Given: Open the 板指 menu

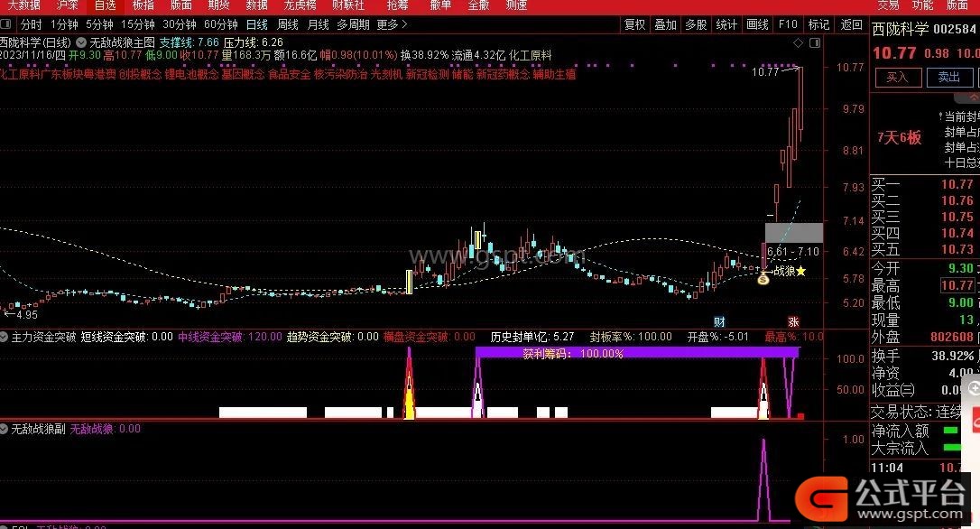Looking at the screenshot, I should (143, 5).
